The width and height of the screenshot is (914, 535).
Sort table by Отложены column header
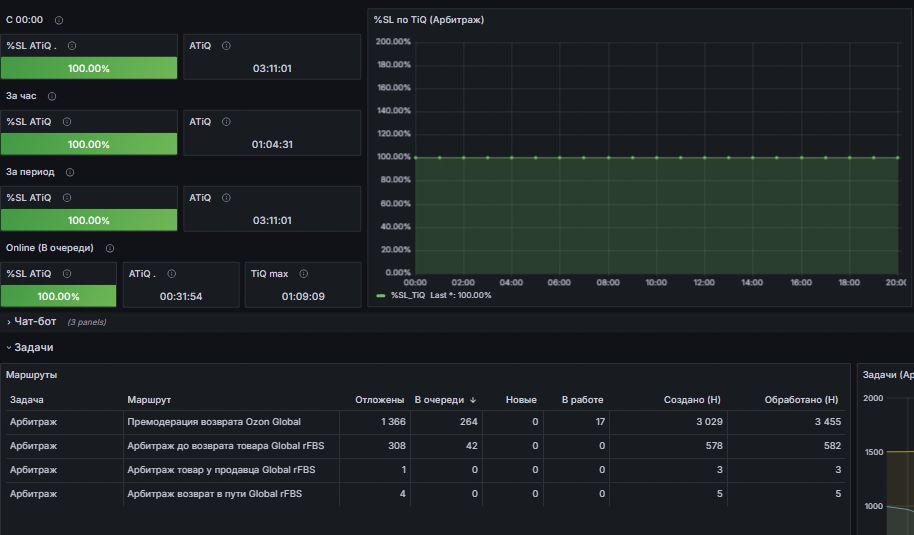[x=379, y=400]
